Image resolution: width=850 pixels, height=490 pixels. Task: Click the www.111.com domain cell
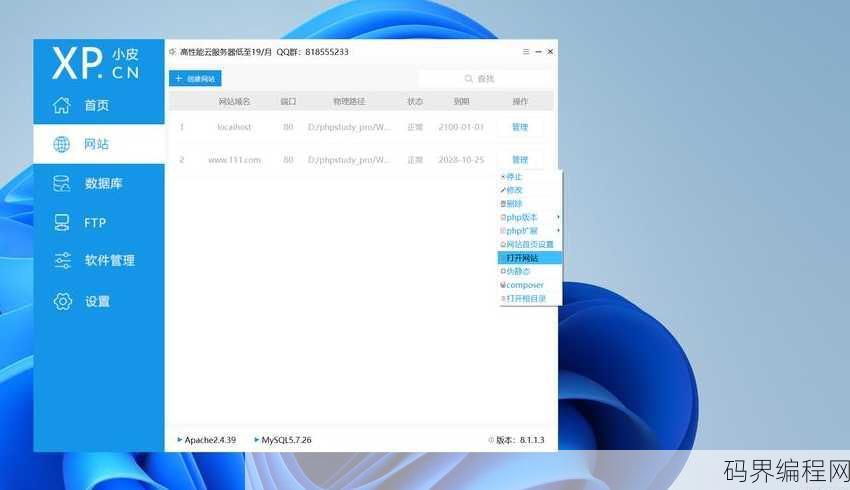click(234, 159)
